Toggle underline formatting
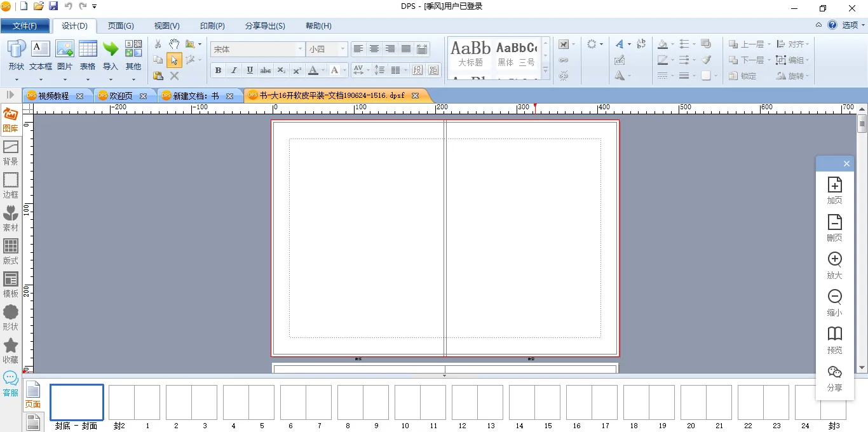The width and height of the screenshot is (868, 432). (x=250, y=70)
